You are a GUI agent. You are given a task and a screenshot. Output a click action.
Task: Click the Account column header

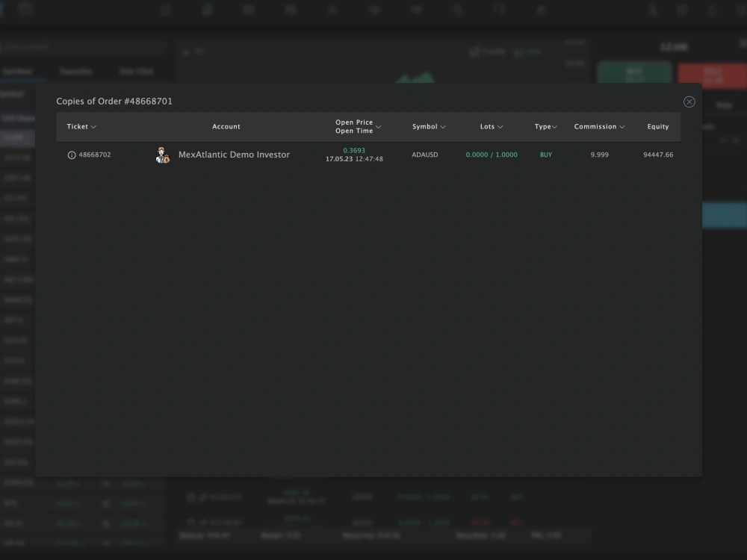pos(226,127)
